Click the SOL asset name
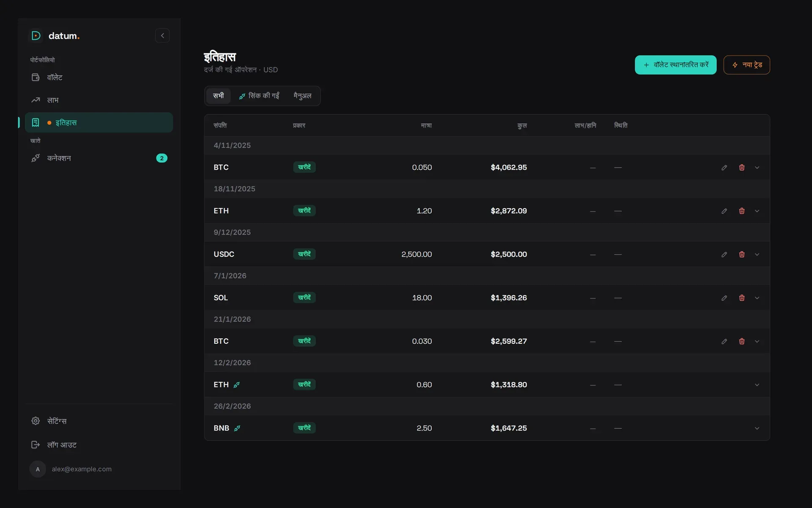The height and width of the screenshot is (508, 812). 221,298
